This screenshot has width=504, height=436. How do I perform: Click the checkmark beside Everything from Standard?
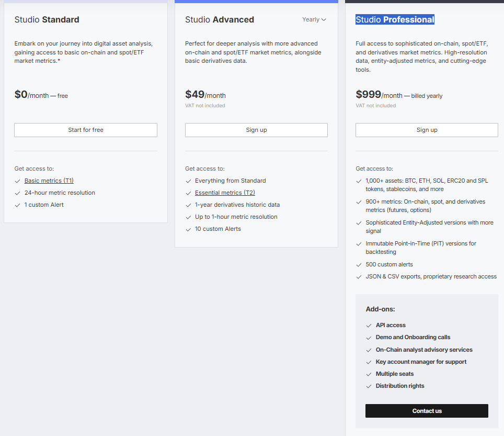[x=188, y=181]
